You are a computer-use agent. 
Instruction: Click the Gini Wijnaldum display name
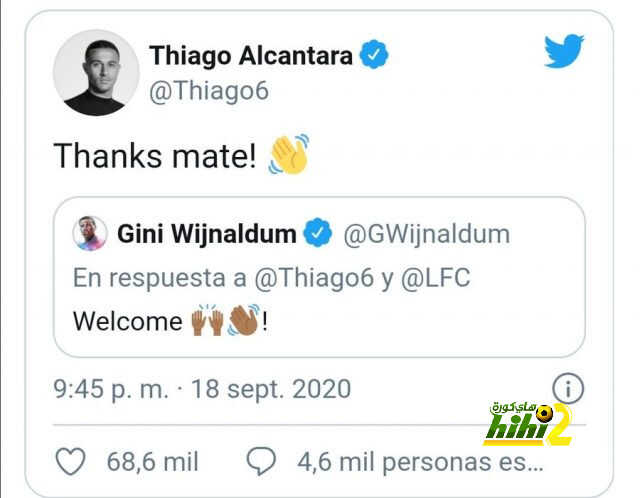click(x=207, y=234)
